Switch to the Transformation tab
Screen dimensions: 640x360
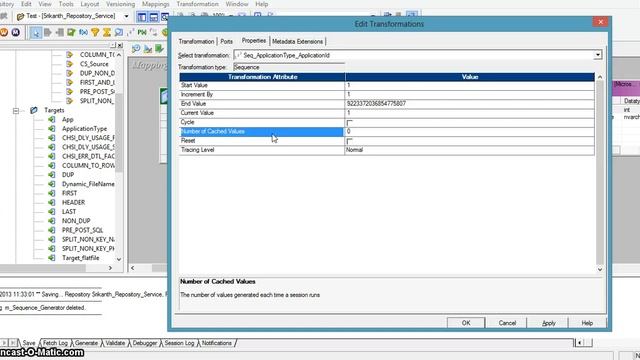196,41
